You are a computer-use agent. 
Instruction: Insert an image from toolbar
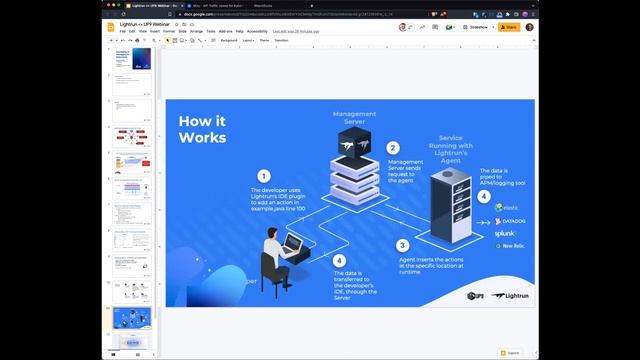182,40
